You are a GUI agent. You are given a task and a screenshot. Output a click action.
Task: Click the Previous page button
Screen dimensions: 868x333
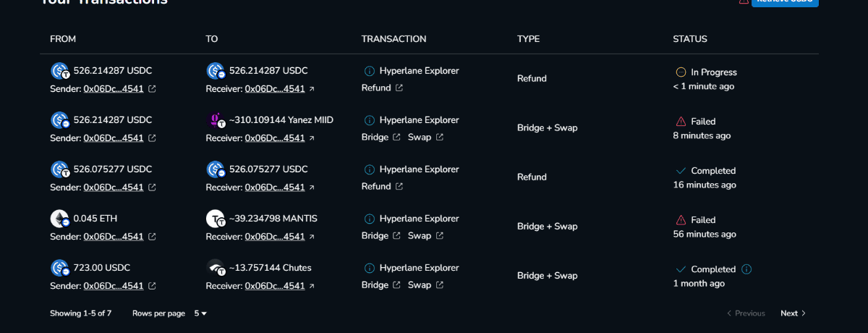(746, 313)
